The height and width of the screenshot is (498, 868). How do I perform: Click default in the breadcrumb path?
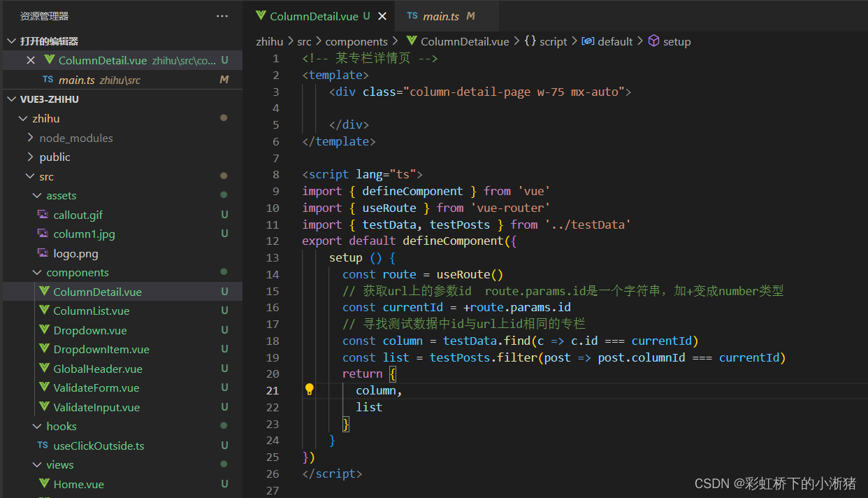[615, 41]
